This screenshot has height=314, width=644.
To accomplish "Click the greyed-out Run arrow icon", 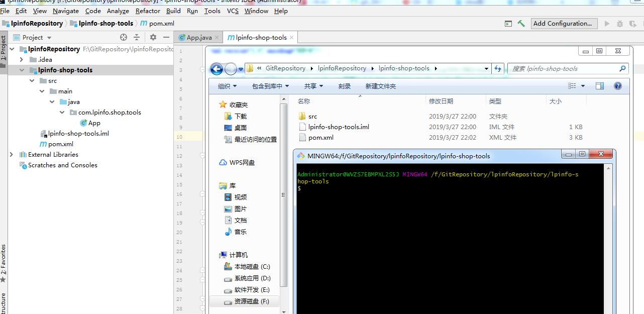I will 607,24.
